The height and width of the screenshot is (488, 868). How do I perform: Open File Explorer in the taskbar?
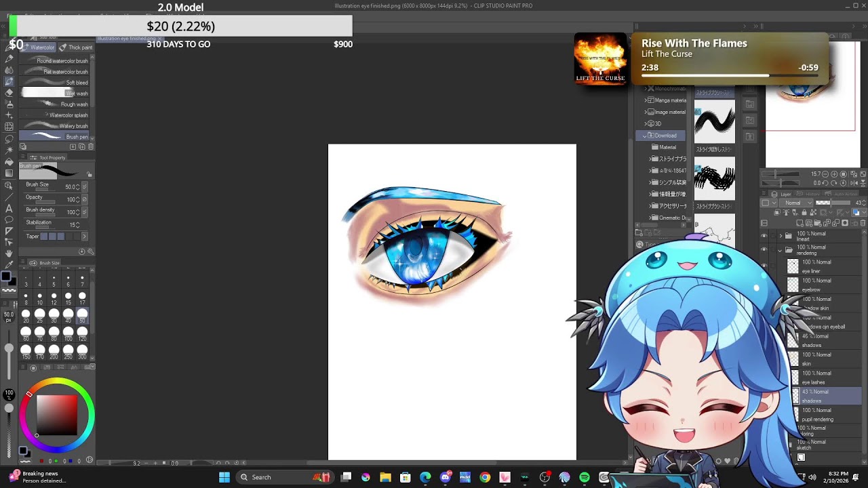point(385,477)
